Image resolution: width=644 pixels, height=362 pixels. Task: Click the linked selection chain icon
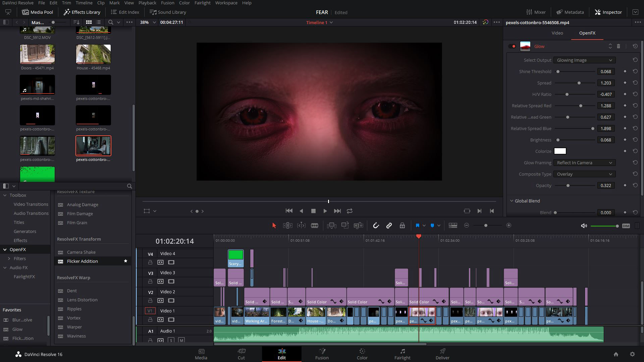tap(389, 226)
